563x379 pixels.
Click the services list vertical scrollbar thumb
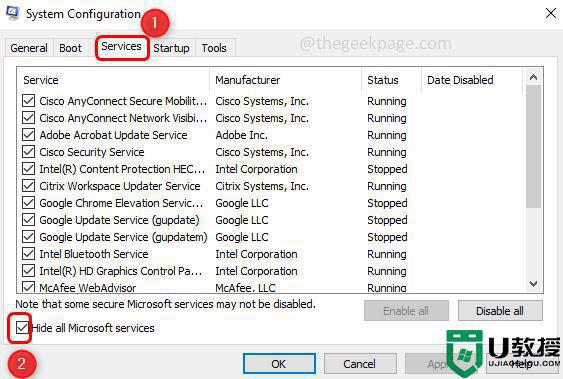coord(534,146)
